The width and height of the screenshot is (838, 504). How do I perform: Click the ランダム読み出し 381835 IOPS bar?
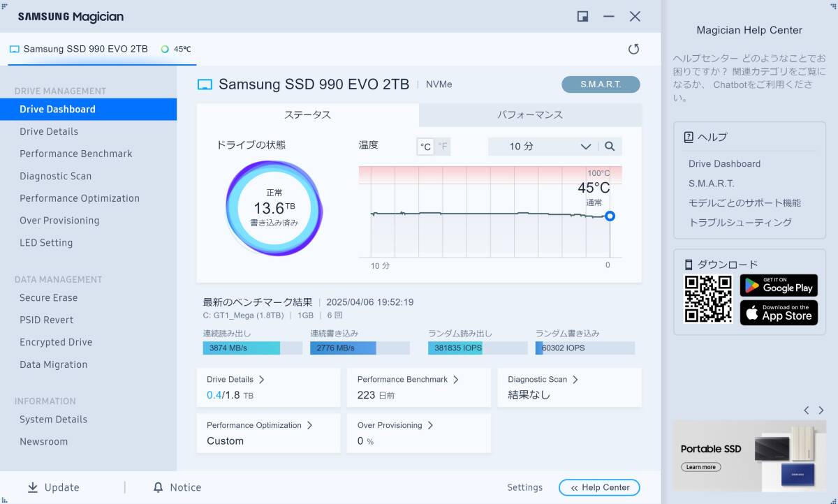coord(478,348)
